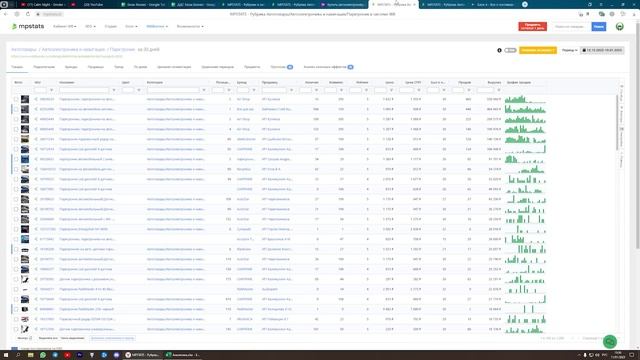Switch to the Excel window in the taskbar
Screen dimensions: 640x360
click(182, 355)
